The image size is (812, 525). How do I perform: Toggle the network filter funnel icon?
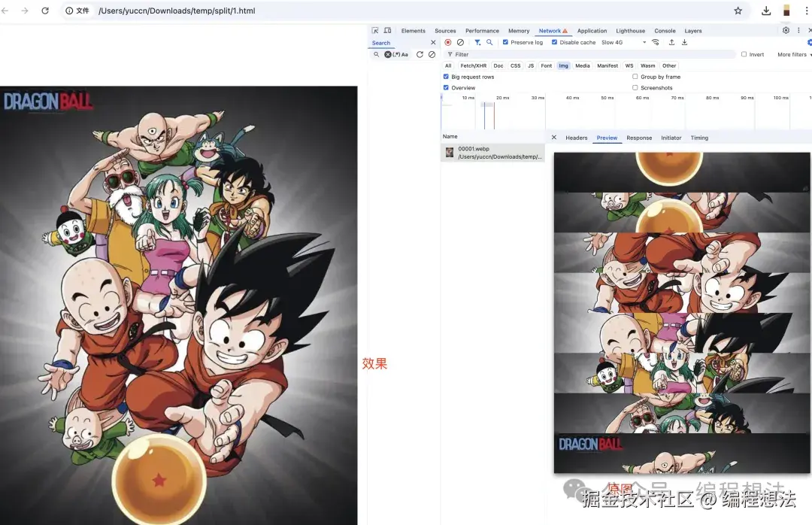point(477,43)
